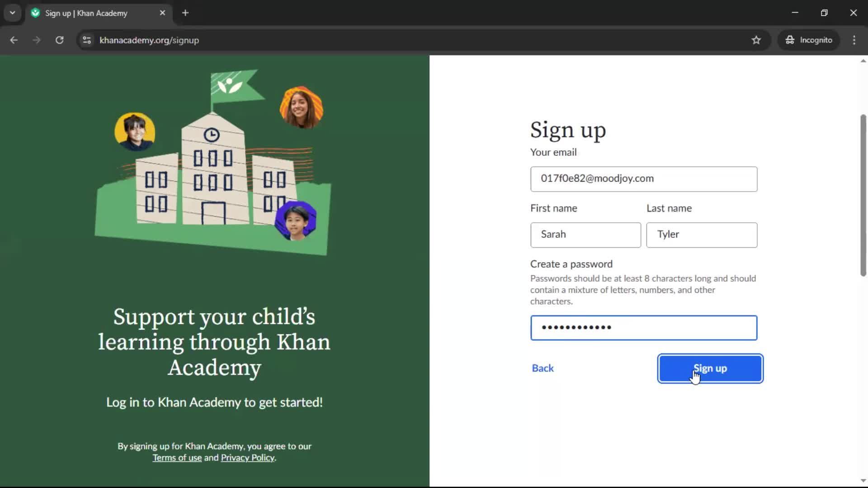Click the school building illustration
This screenshot has width=868, height=488.
point(213,163)
